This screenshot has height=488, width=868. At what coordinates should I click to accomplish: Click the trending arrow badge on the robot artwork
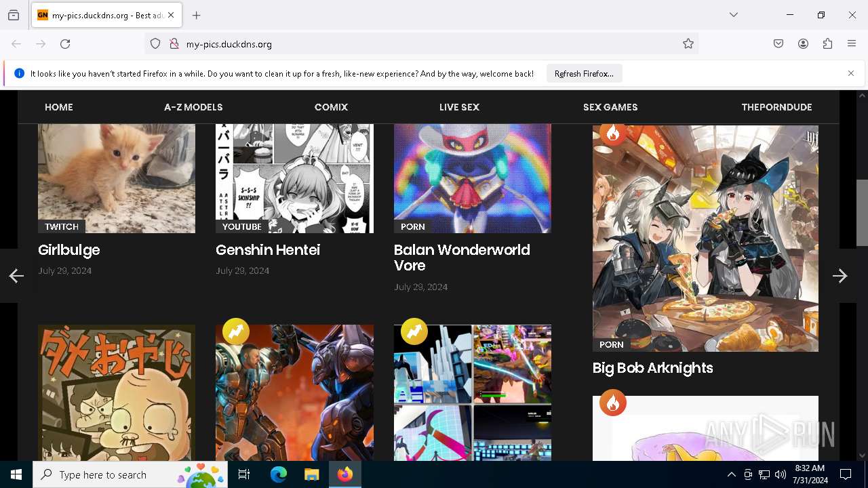pyautogui.click(x=236, y=331)
